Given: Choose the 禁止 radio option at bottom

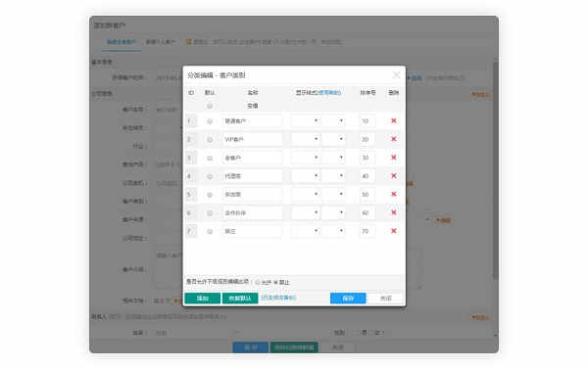Looking at the screenshot, I should [275, 282].
